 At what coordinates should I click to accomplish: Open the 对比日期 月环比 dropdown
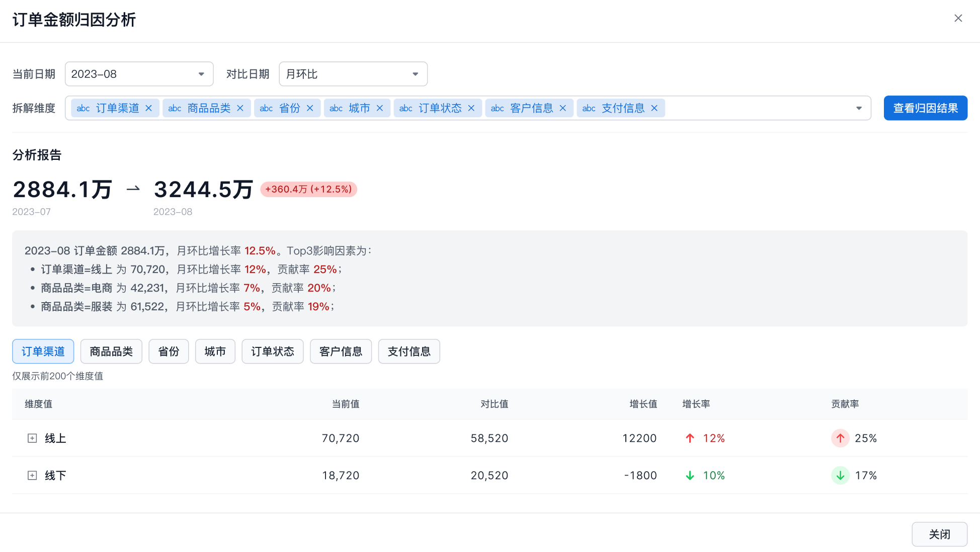pos(353,74)
